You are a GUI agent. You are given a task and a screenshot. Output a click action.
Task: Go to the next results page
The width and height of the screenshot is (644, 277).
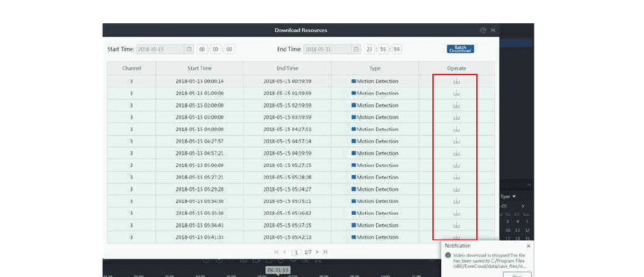click(x=317, y=252)
